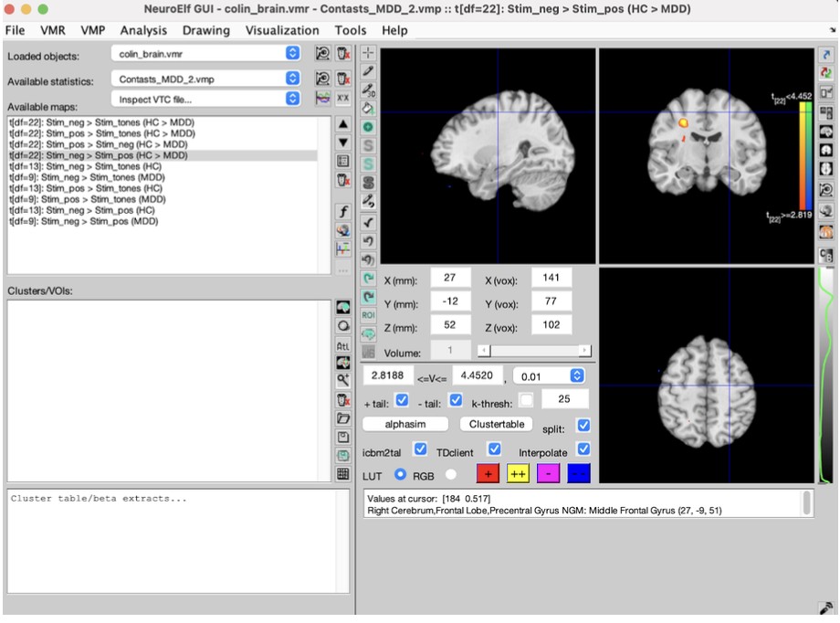The image size is (840, 623).
Task: Click the f formula icon
Action: 343,211
